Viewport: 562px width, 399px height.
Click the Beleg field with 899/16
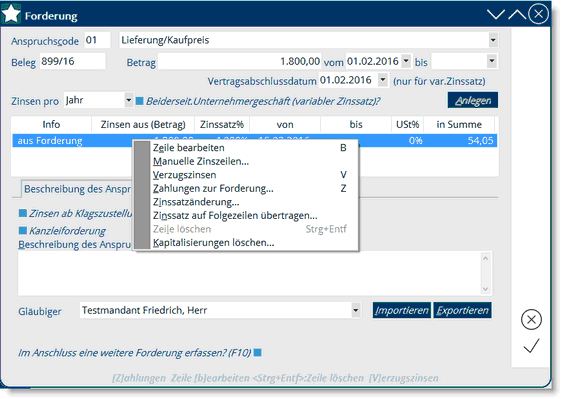coord(72,61)
